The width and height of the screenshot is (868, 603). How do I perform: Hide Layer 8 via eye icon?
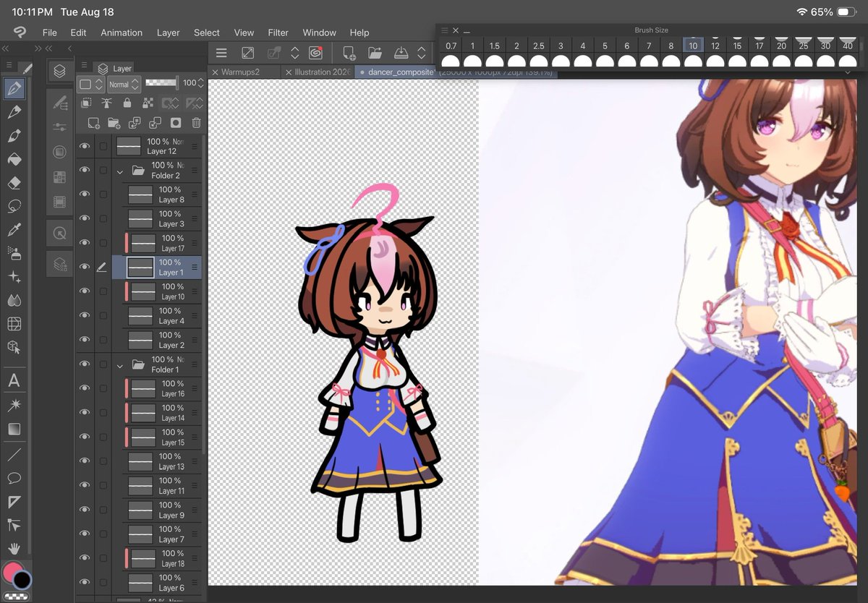point(85,194)
